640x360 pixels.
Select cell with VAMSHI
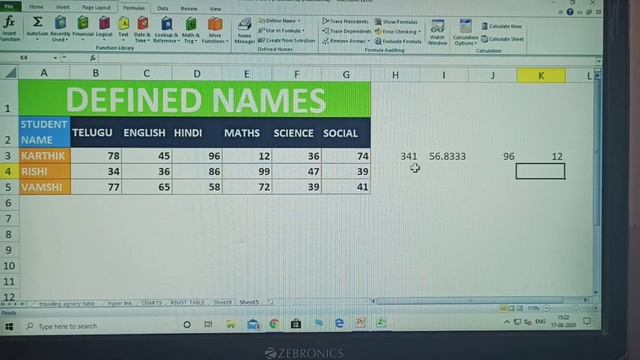click(x=44, y=187)
